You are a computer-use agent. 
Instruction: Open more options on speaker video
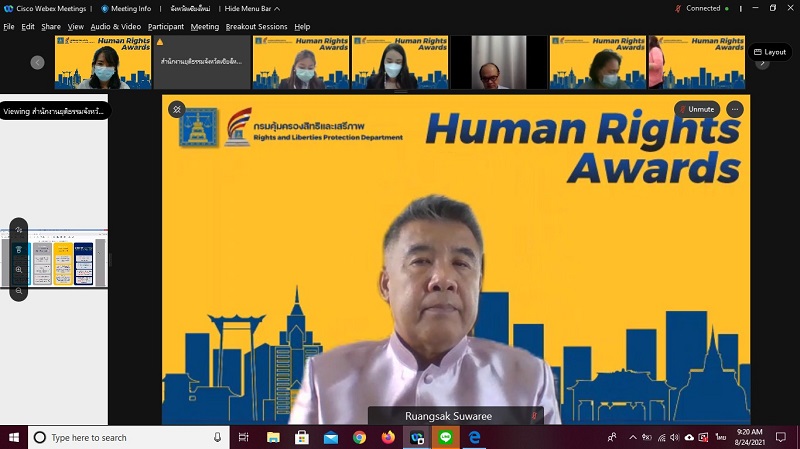735,109
